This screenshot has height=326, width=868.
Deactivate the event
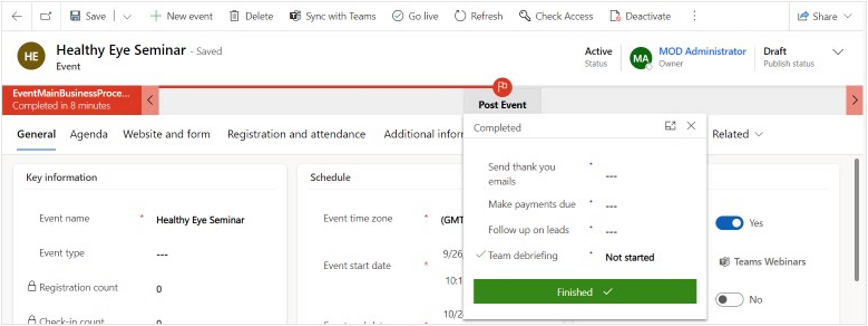[x=640, y=16]
